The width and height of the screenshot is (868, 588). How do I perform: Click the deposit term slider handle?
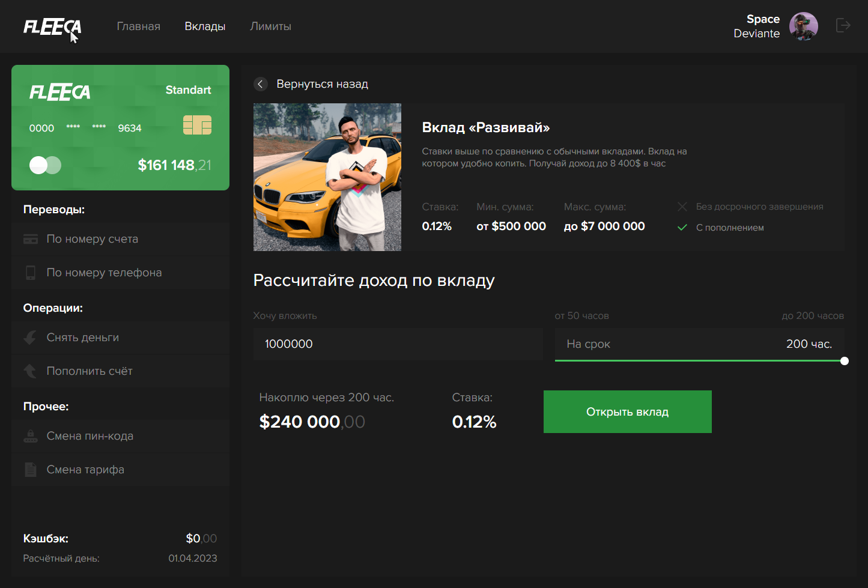(845, 361)
